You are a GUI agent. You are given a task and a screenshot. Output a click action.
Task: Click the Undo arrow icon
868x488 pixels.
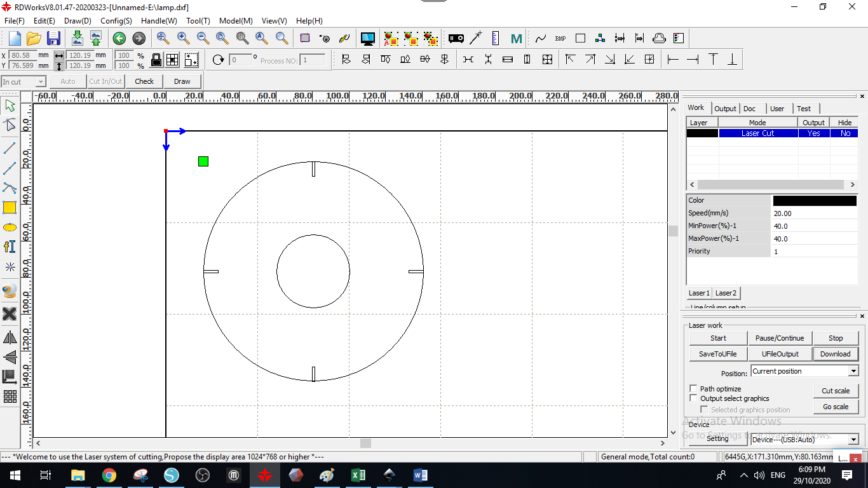(x=119, y=38)
